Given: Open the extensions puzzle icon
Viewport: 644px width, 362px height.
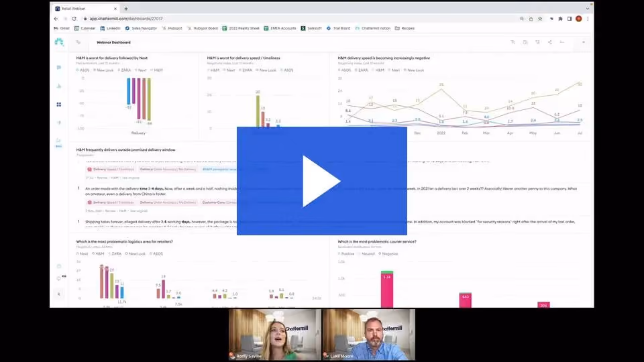Looking at the screenshot, I should pos(560,19).
